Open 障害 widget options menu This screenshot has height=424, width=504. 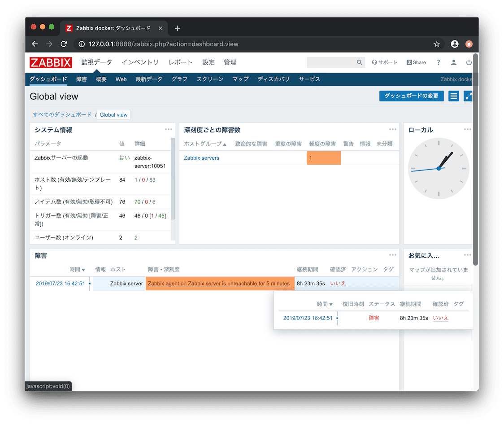pyautogui.click(x=392, y=255)
